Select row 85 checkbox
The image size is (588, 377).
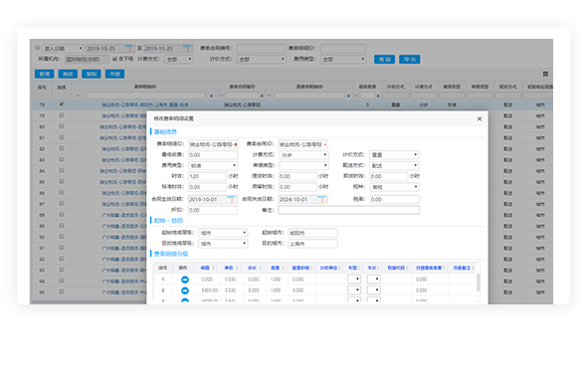(x=62, y=181)
